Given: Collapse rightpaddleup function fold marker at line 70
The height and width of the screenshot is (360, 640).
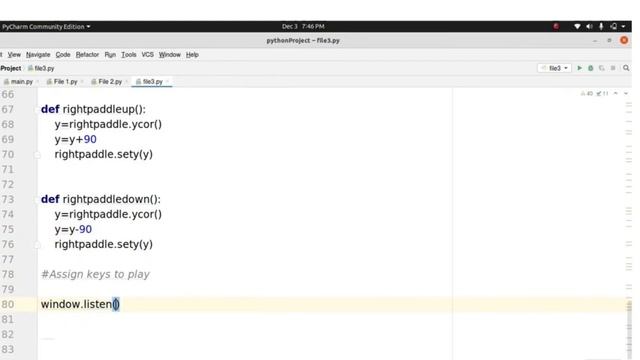Looking at the screenshot, I should [x=37, y=155].
